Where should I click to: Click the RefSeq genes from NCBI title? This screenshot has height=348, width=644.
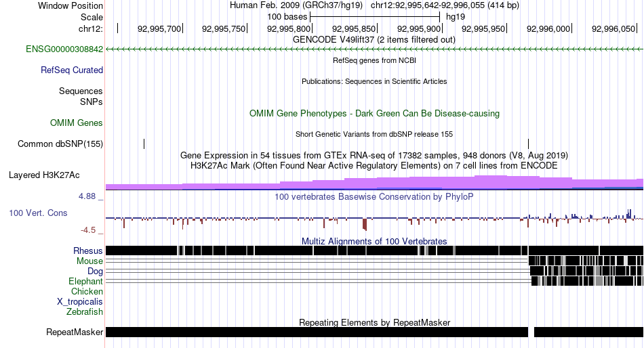pyautogui.click(x=374, y=60)
